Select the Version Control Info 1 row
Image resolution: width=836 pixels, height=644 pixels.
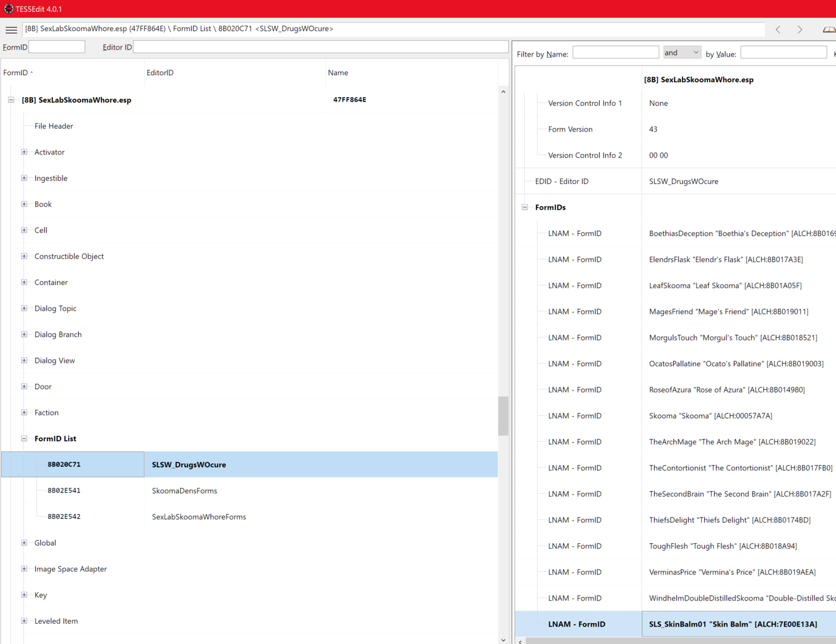point(675,103)
